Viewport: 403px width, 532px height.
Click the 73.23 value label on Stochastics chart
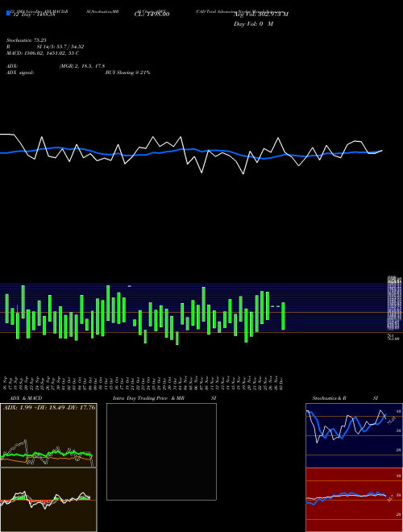coord(391,420)
